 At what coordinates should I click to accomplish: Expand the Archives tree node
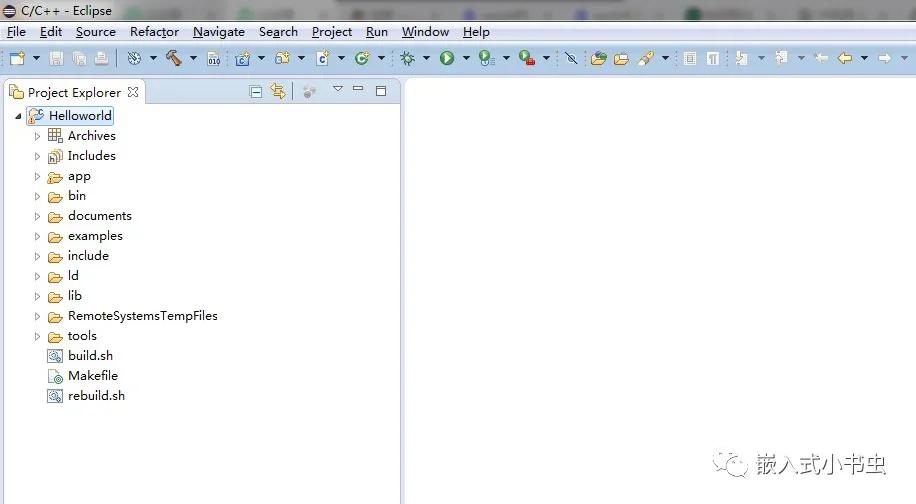click(37, 136)
